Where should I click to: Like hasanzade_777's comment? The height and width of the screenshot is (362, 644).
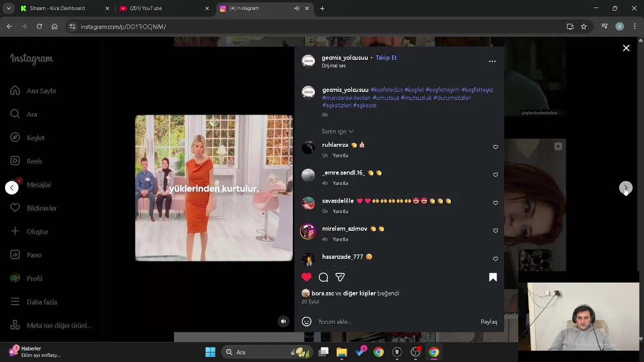496,259
